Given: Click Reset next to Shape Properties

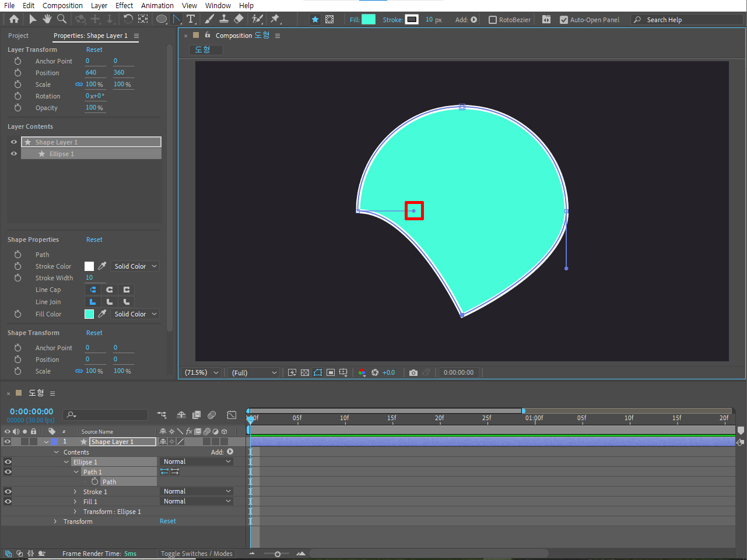Looking at the screenshot, I should tap(94, 240).
